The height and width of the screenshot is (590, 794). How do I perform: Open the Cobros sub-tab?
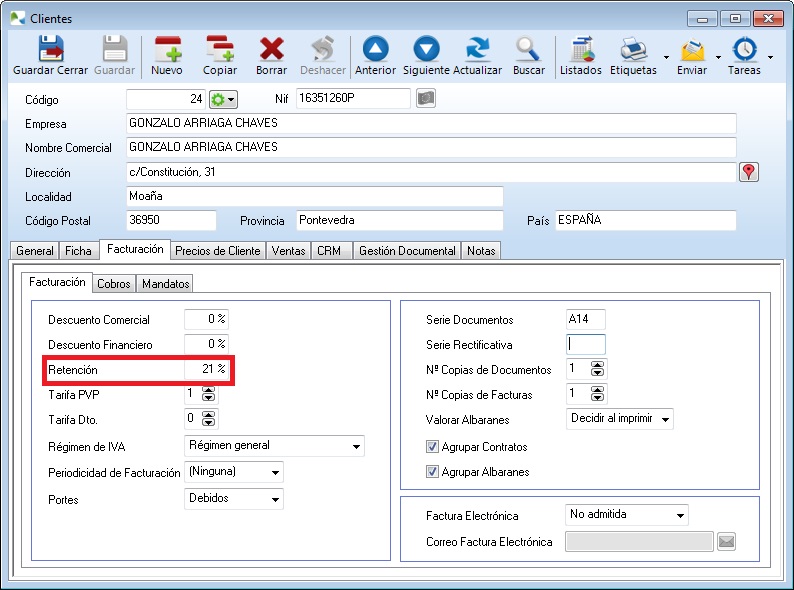113,284
